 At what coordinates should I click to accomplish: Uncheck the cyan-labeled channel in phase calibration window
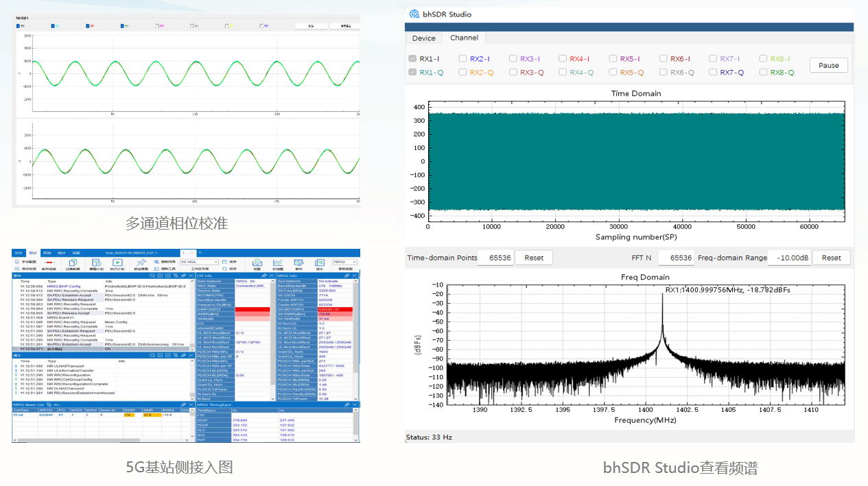[52, 26]
